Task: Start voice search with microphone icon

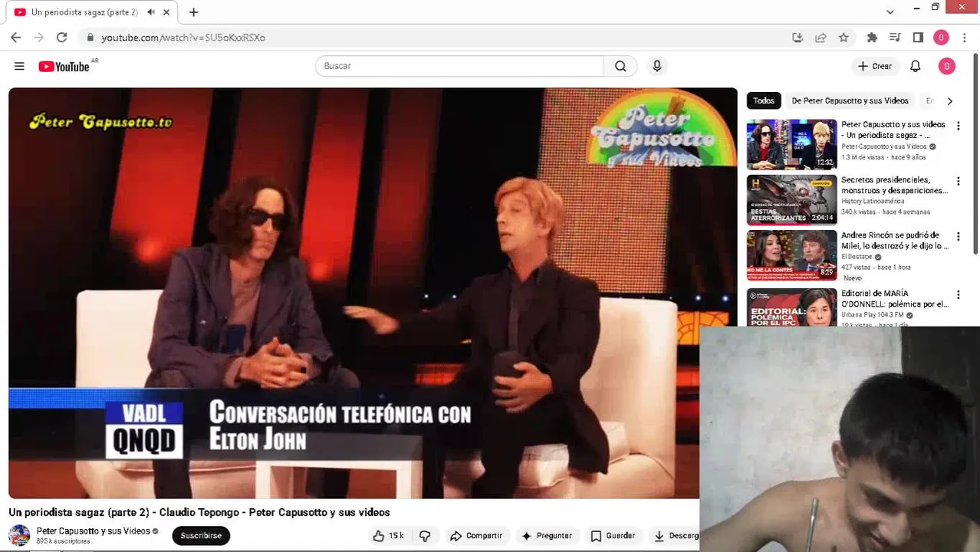Action: (656, 66)
